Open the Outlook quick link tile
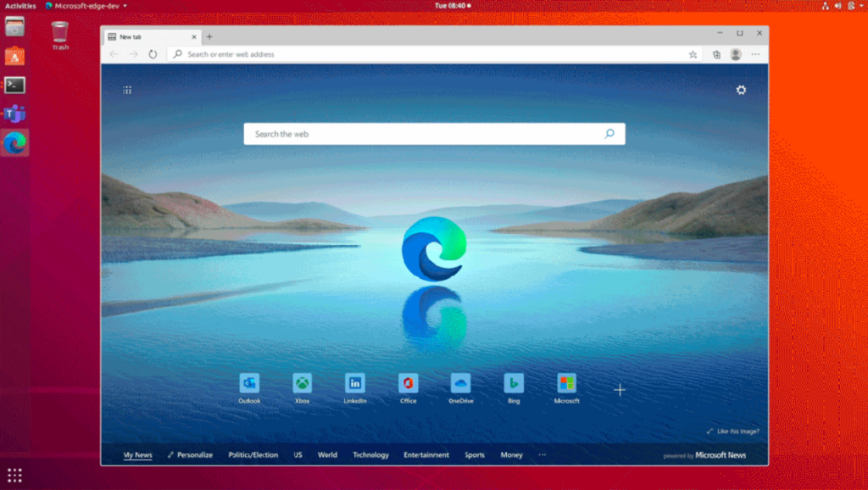This screenshot has width=868, height=490. point(249,383)
